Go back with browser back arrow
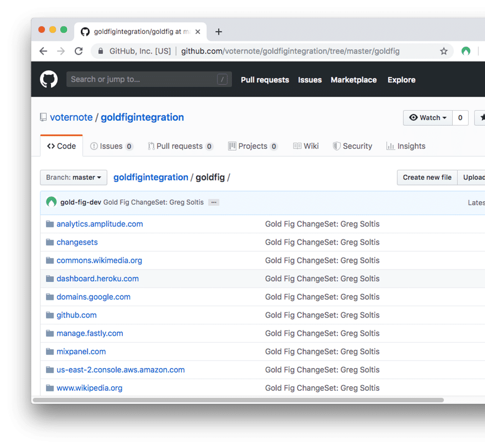The image size is (485, 448). coord(43,51)
